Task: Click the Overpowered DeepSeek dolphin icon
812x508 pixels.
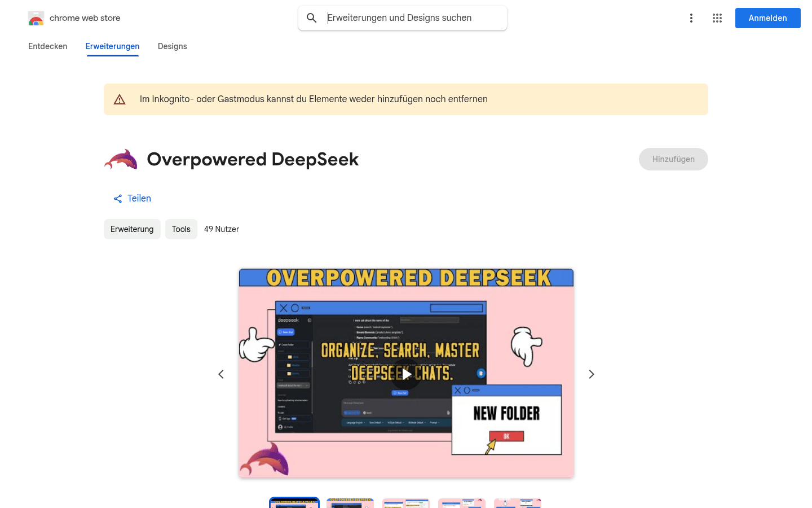Action: click(x=121, y=159)
